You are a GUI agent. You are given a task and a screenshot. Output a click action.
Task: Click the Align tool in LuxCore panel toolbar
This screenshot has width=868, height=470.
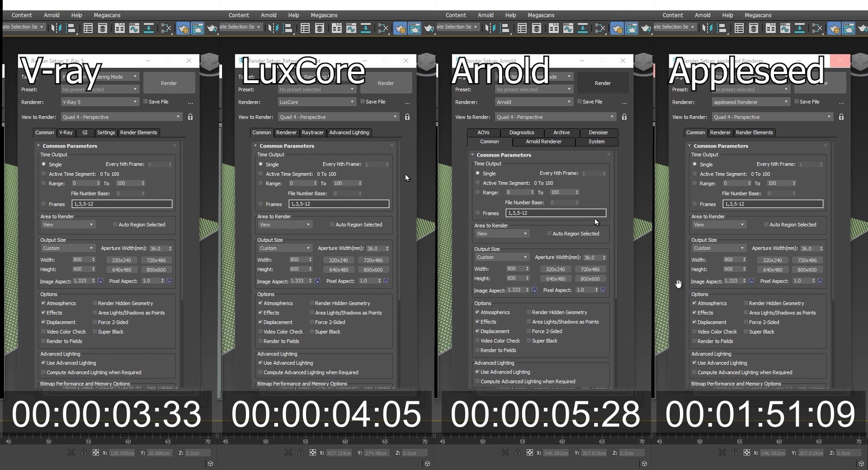288,28
